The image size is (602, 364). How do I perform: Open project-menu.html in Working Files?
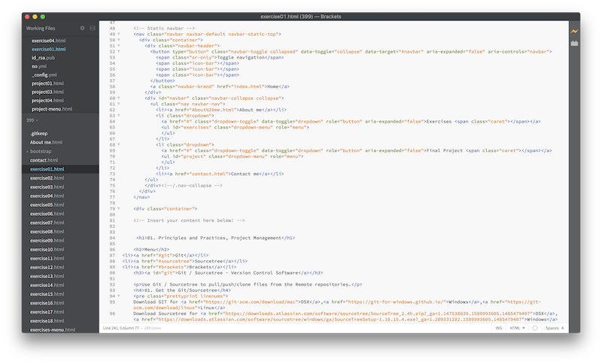[x=52, y=109]
